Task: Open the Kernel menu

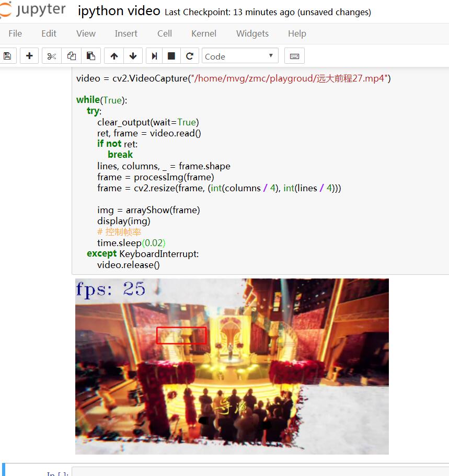Action: pyautogui.click(x=203, y=33)
